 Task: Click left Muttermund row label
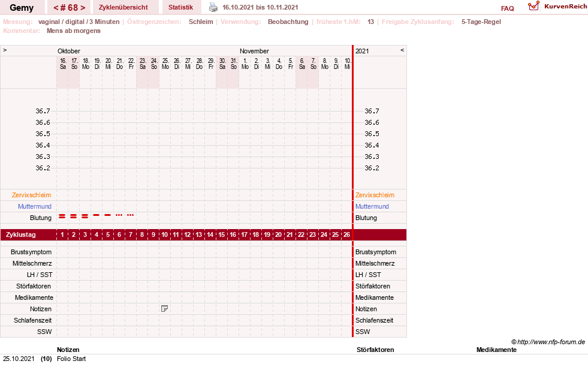35,206
